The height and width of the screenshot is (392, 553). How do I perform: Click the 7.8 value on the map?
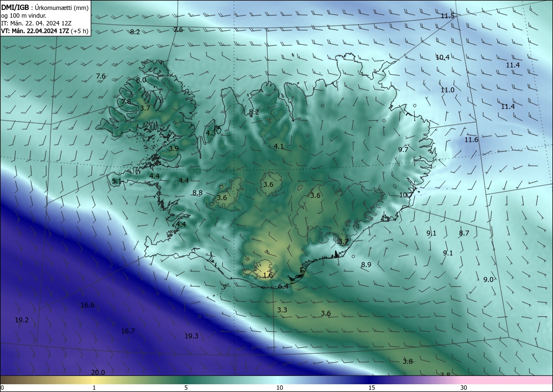[x=126, y=102]
